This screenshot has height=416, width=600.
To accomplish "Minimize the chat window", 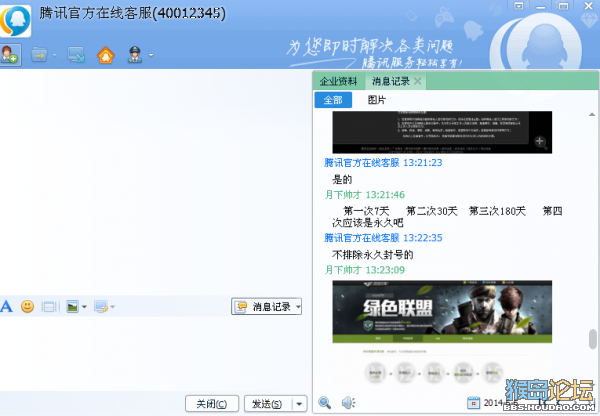I will point(540,6).
